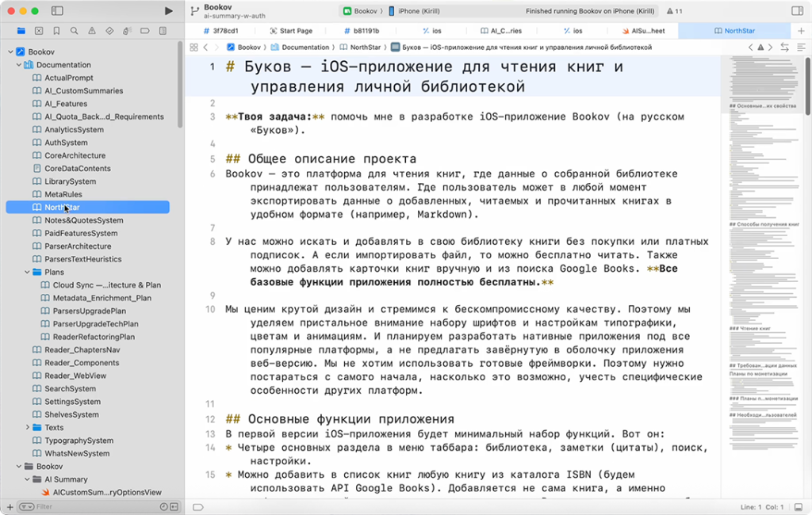Add a new editor tab with plus
This screenshot has width=812, height=515.
point(801,31)
